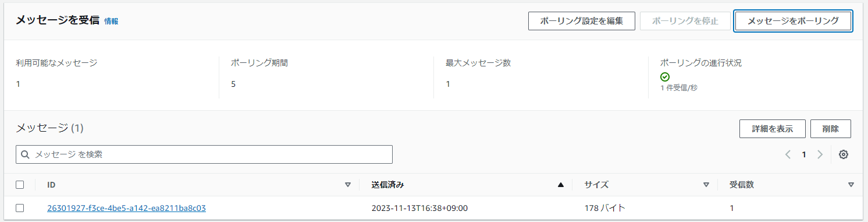Sort by the サイズ column arrow
868x222 pixels.
[706, 185]
